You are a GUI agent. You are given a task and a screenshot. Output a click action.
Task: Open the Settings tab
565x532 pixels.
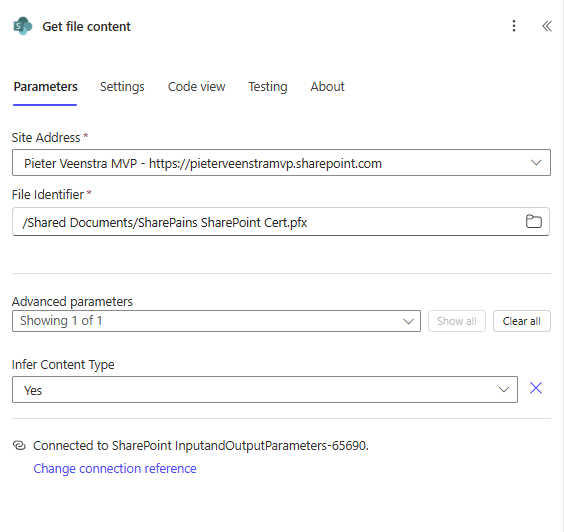tap(122, 87)
